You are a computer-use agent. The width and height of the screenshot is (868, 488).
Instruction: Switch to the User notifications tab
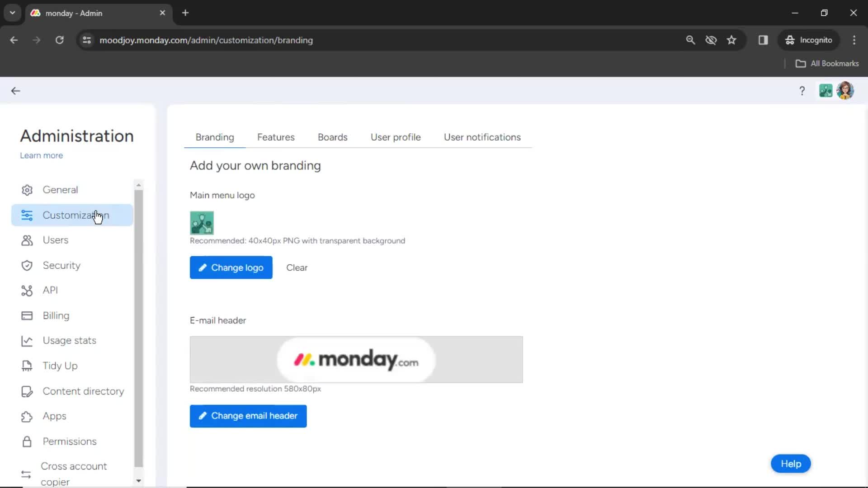point(483,137)
